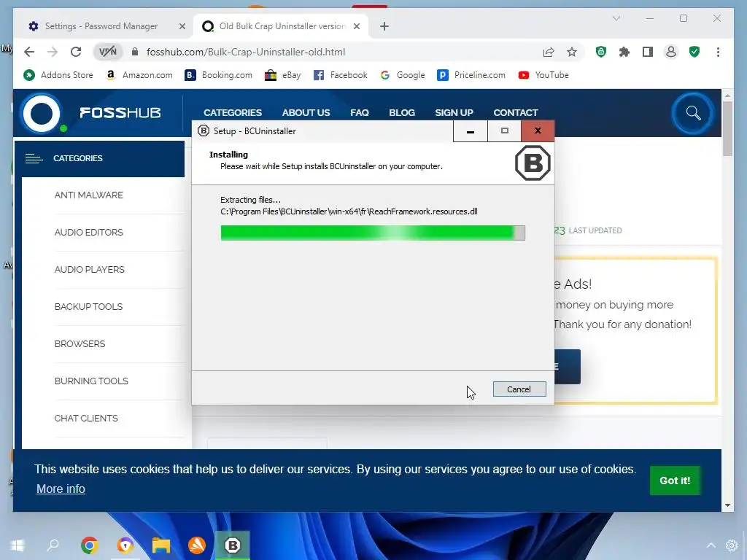
Task: Click the browser back arrow
Action: 29,52
